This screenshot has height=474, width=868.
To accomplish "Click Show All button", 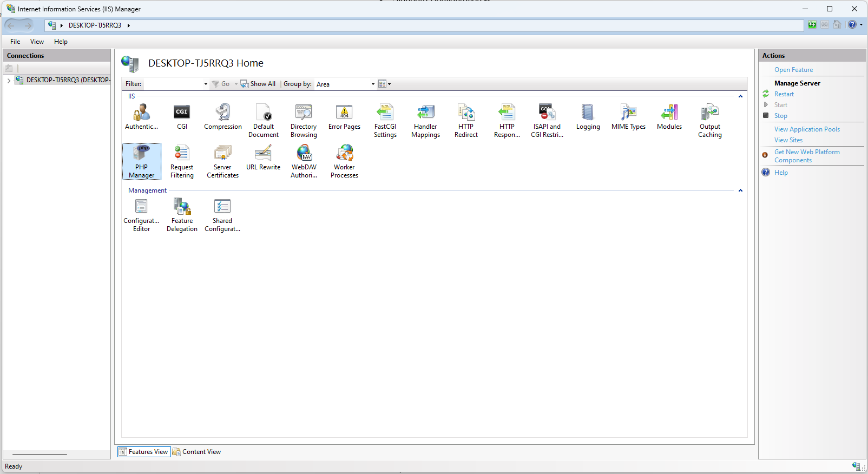I will point(258,84).
